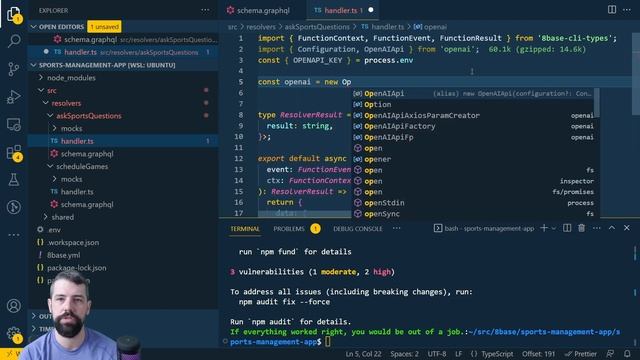Open the Manage settings gear
640x360 pixels.
click(14, 333)
